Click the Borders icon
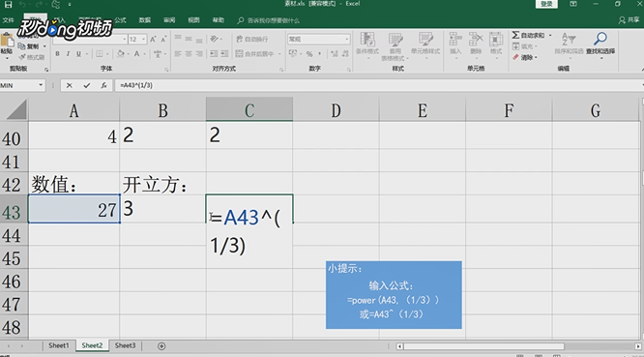644x357 pixels. (x=100, y=54)
